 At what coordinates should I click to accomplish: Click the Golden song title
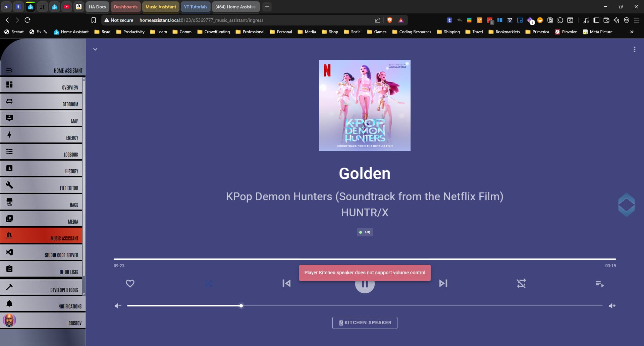tap(365, 174)
